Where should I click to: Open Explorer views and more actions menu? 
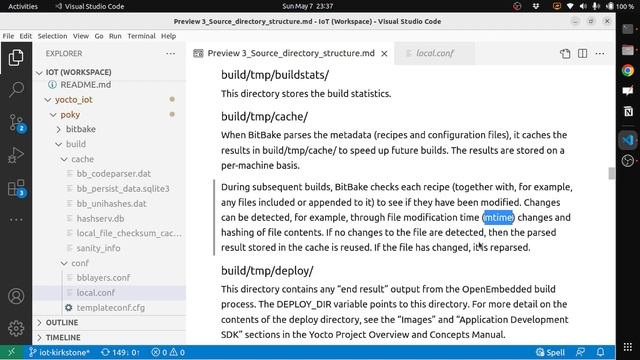171,53
